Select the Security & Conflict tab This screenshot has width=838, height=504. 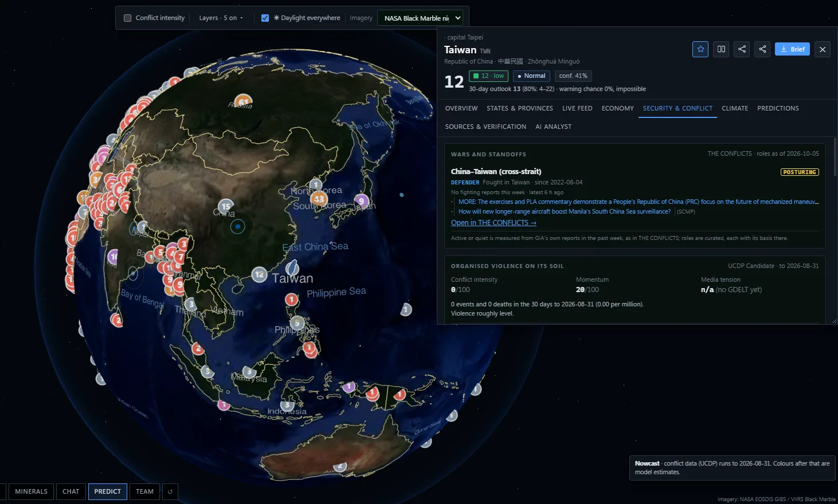tap(678, 108)
